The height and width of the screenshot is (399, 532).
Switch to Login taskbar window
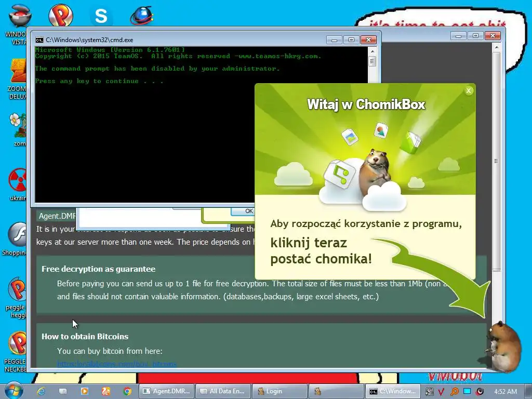[280, 391]
